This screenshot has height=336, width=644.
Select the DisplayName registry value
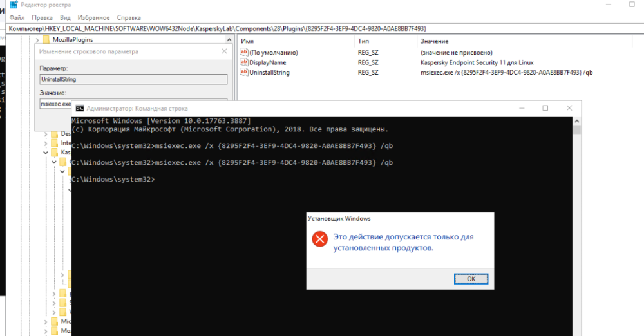pos(268,62)
